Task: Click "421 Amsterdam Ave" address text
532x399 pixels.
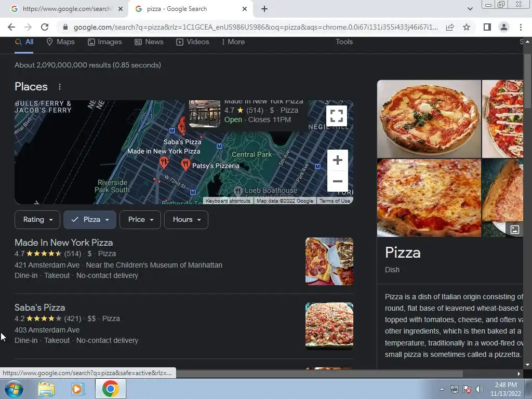Action: click(x=47, y=265)
